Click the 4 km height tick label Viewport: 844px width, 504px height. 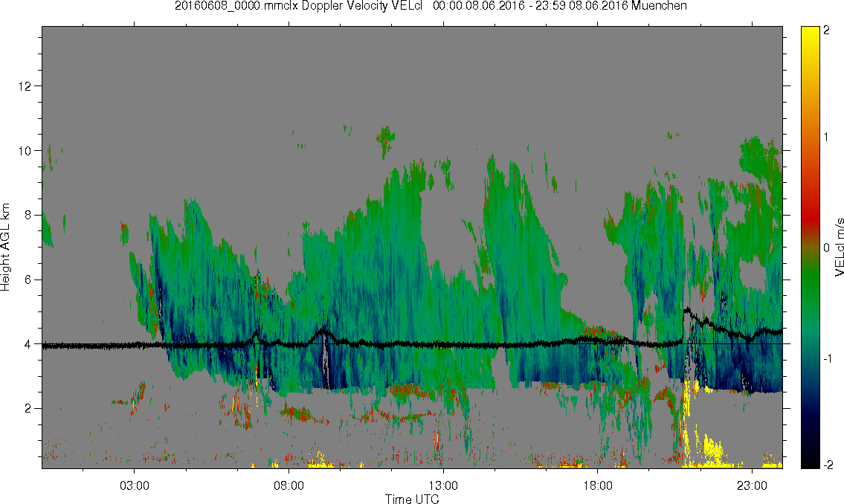pos(28,344)
